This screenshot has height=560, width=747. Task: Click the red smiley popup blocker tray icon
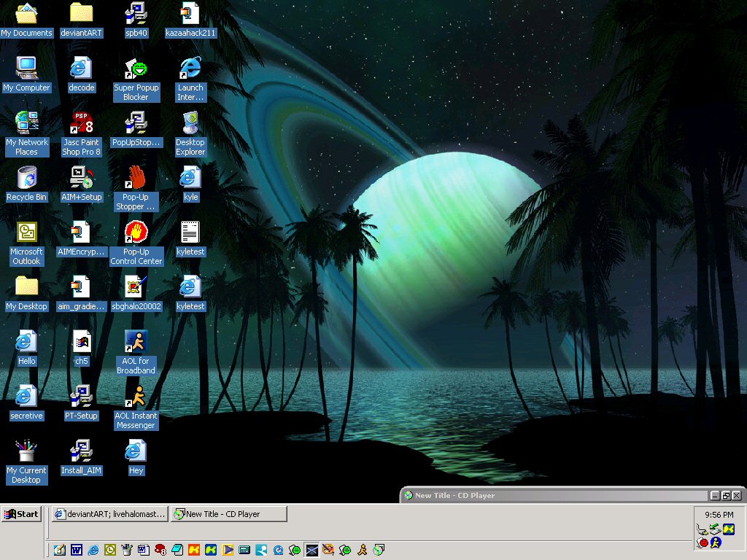(x=703, y=542)
